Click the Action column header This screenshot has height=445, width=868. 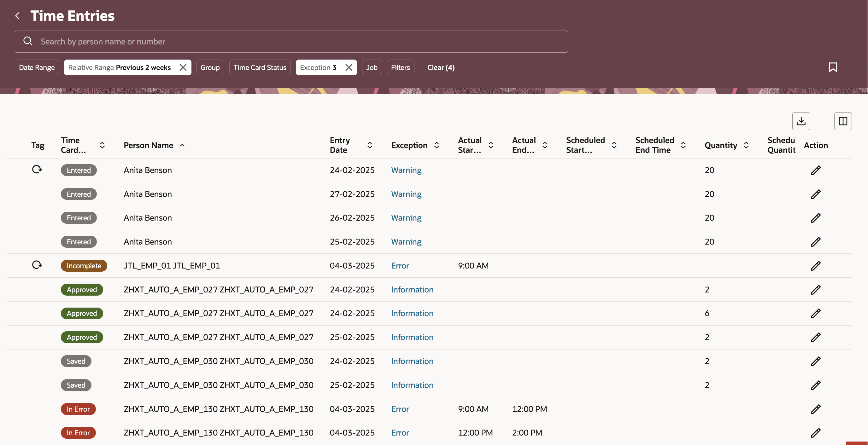point(815,145)
